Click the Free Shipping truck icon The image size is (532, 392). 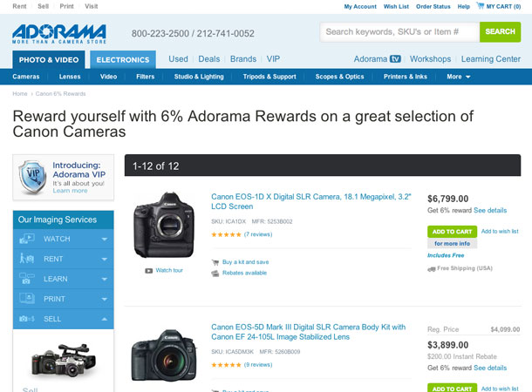tap(432, 269)
